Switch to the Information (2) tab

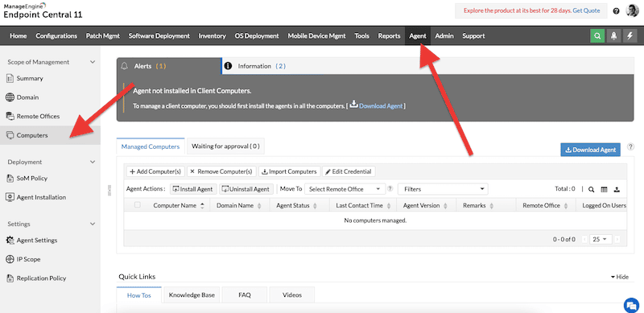point(262,66)
